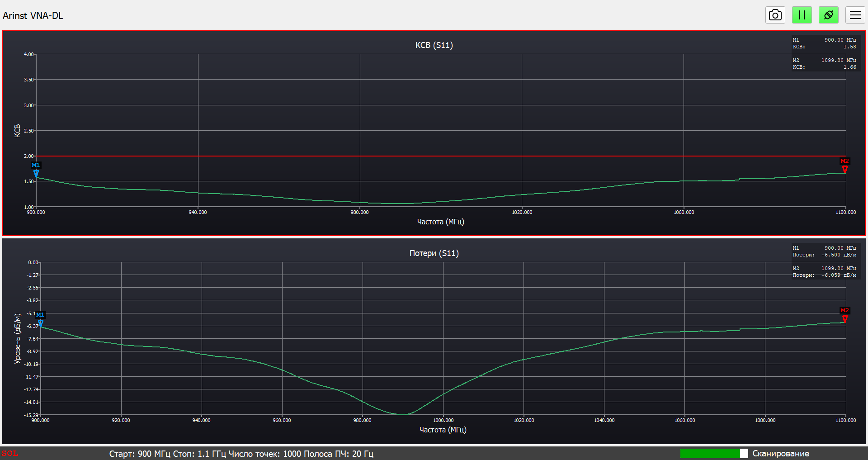This screenshot has width=868, height=460.
Task: Select blue M1 marker on КСВ chart
Action: 36,169
